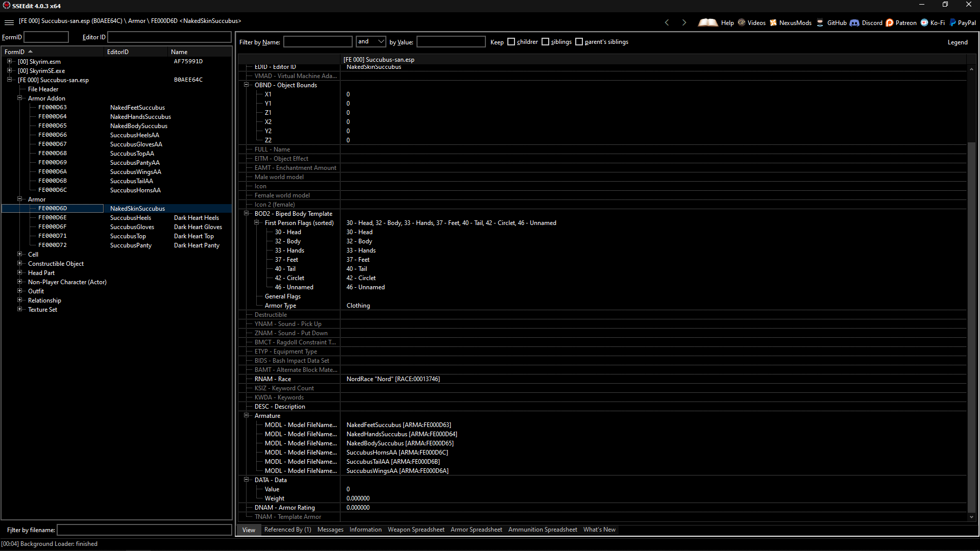Open Ammunition Spreadsheet tab

tap(543, 530)
